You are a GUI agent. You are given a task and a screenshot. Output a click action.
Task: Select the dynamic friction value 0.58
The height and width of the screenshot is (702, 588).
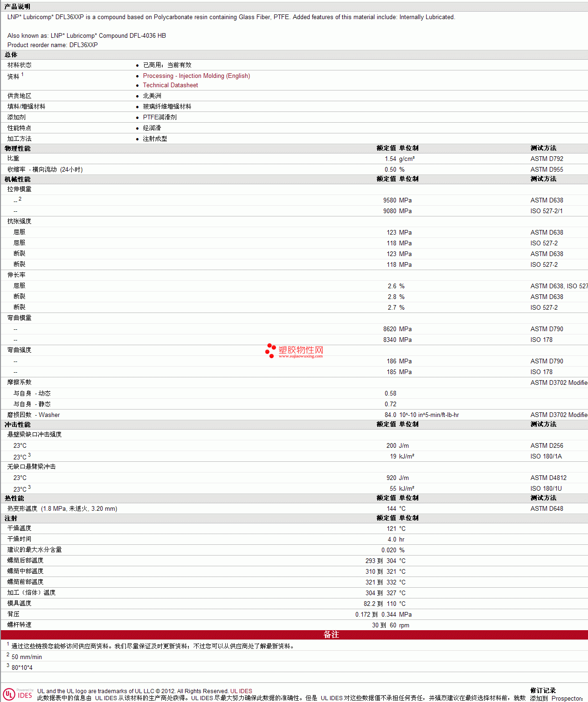click(x=390, y=393)
